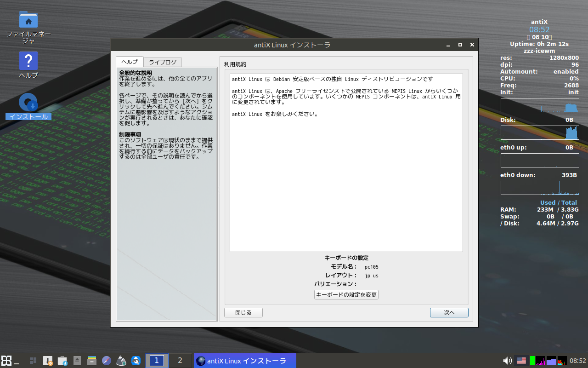Click the green battery status tray indicator

click(532, 361)
